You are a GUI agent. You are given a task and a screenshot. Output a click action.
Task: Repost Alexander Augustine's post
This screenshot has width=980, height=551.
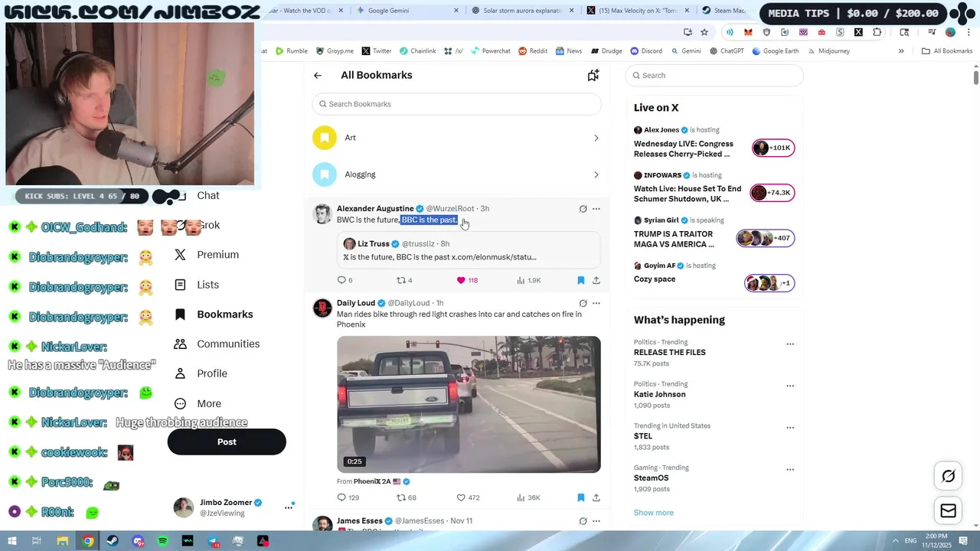(x=404, y=280)
